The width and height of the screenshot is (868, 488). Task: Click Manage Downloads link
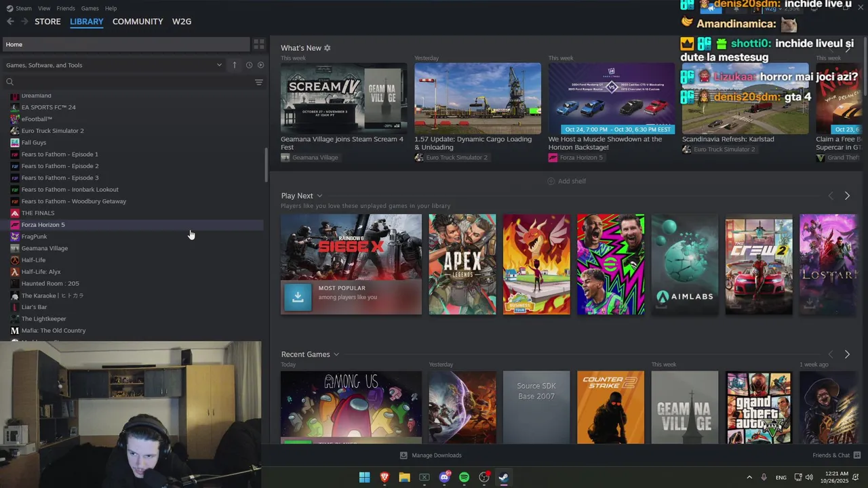[x=437, y=455]
